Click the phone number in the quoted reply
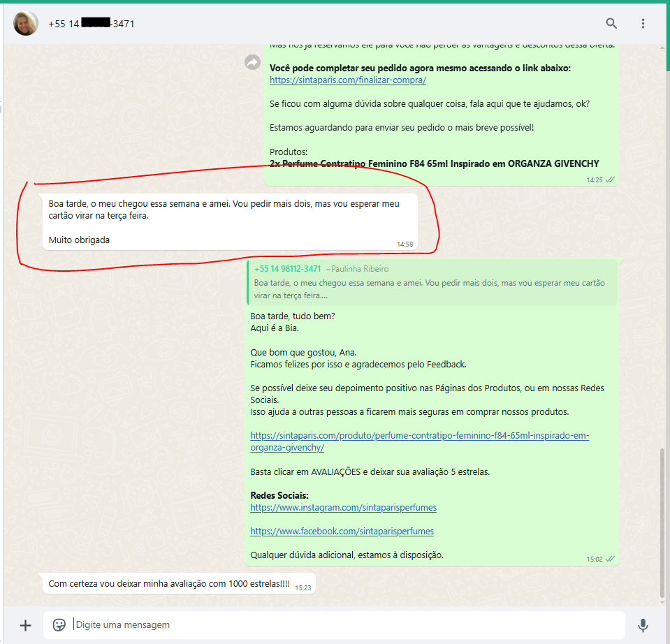The image size is (670, 644). [x=288, y=269]
